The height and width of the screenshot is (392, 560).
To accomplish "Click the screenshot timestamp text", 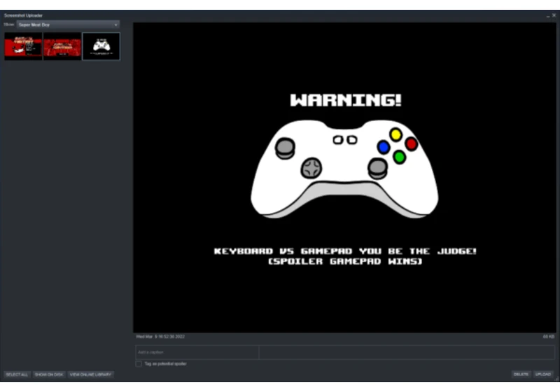I will pos(160,337).
